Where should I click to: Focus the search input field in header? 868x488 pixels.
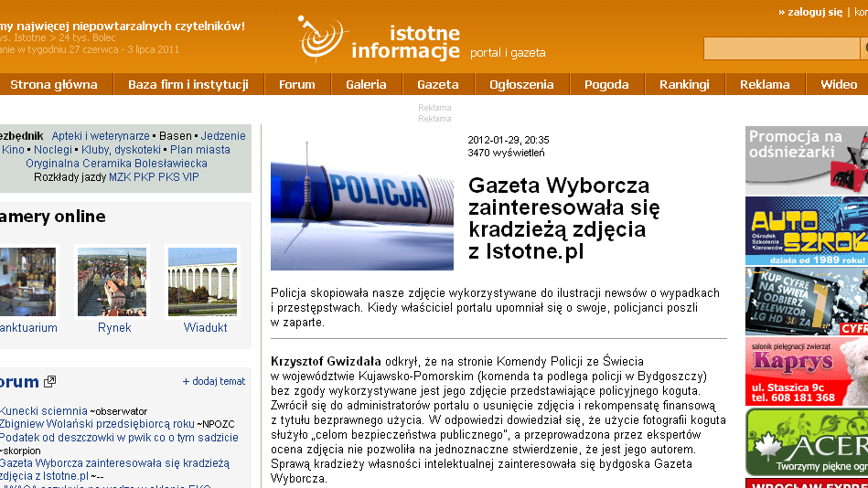tap(781, 48)
